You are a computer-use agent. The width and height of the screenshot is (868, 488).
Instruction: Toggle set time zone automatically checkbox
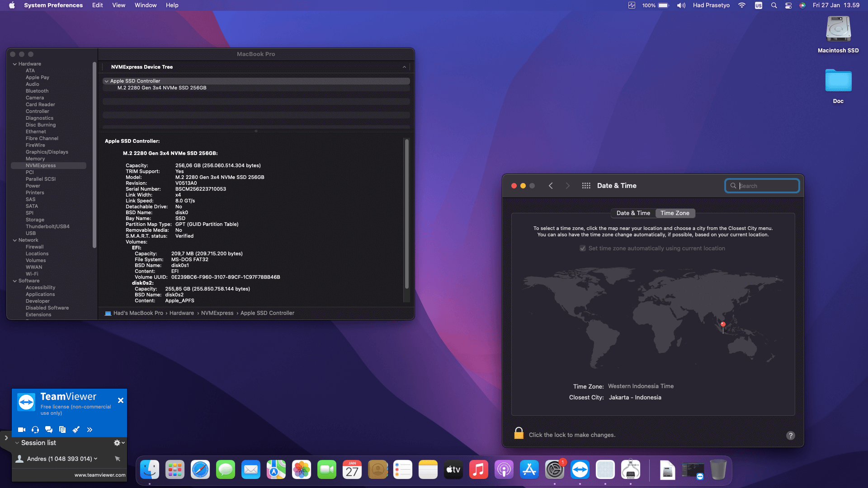pos(583,249)
